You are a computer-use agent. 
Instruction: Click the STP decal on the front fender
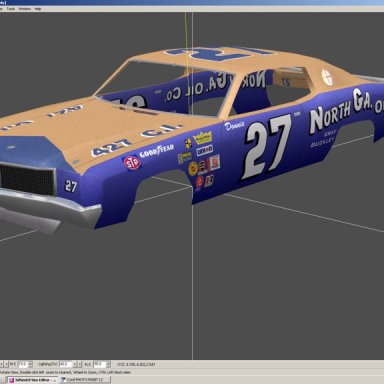click(x=132, y=162)
